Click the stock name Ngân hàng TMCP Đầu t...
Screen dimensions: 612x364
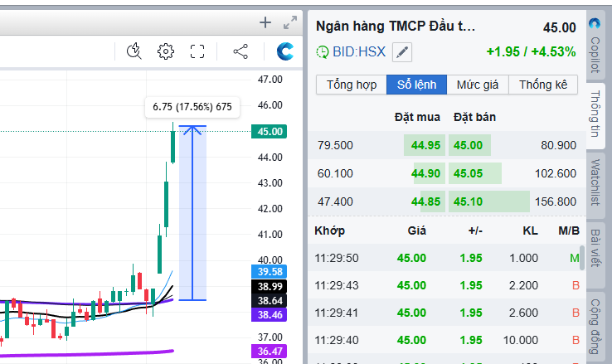pos(396,27)
